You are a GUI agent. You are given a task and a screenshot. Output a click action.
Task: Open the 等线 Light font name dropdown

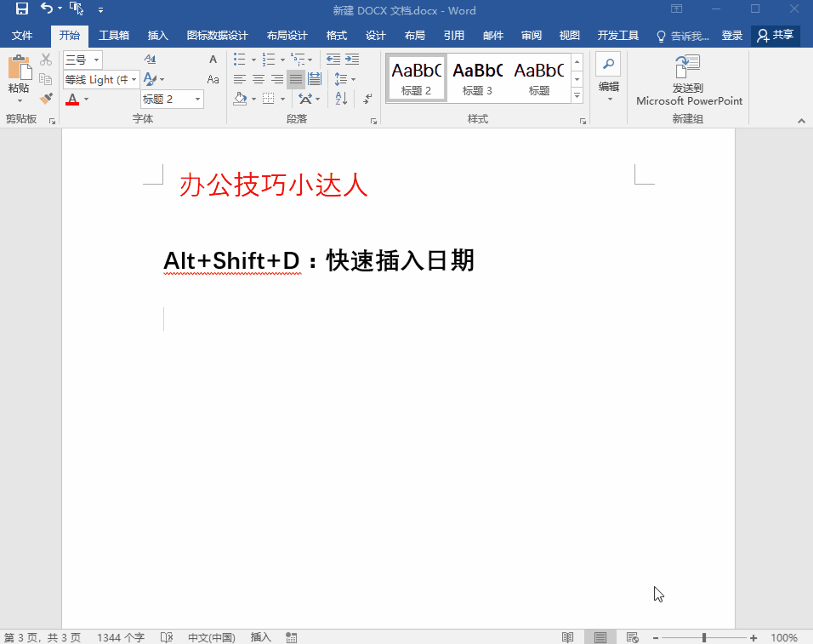[x=134, y=79]
